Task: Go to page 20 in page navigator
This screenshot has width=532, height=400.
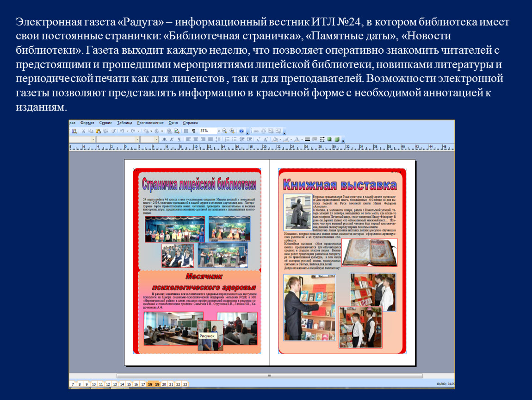Action: click(x=164, y=384)
